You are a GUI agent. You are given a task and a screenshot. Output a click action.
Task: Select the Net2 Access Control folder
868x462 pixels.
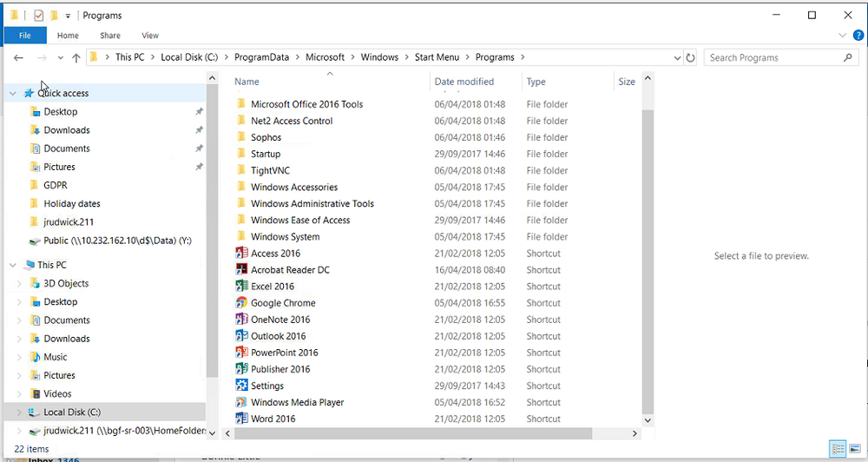coord(292,120)
